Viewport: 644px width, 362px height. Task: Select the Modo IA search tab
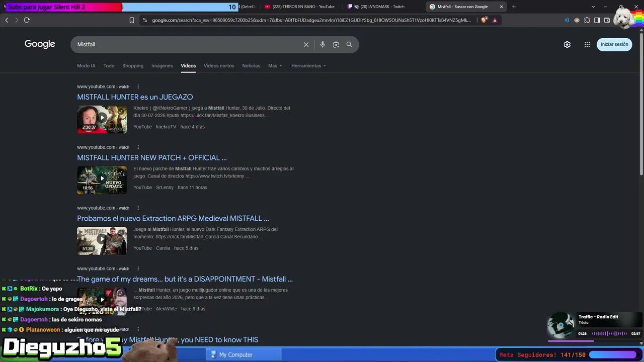[x=86, y=66]
